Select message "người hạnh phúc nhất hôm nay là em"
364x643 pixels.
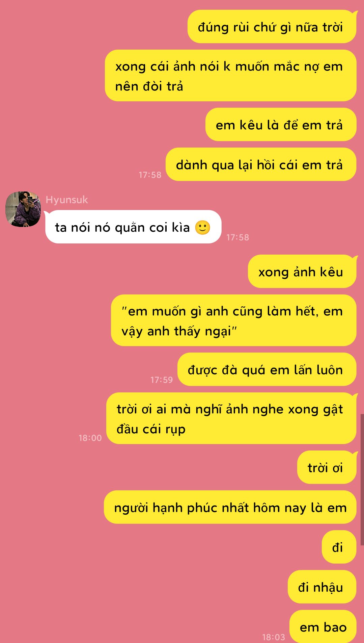click(230, 507)
